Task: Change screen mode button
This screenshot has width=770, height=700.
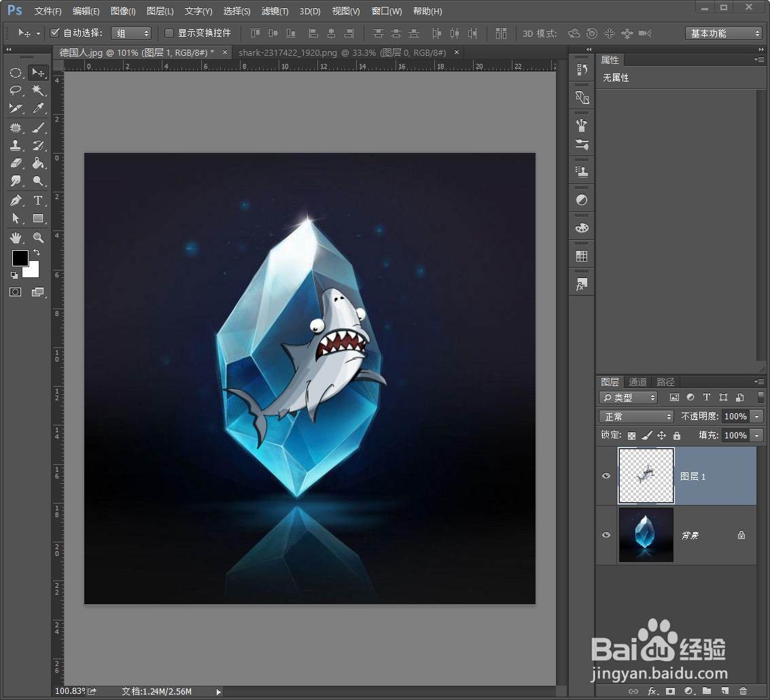Action: (38, 292)
